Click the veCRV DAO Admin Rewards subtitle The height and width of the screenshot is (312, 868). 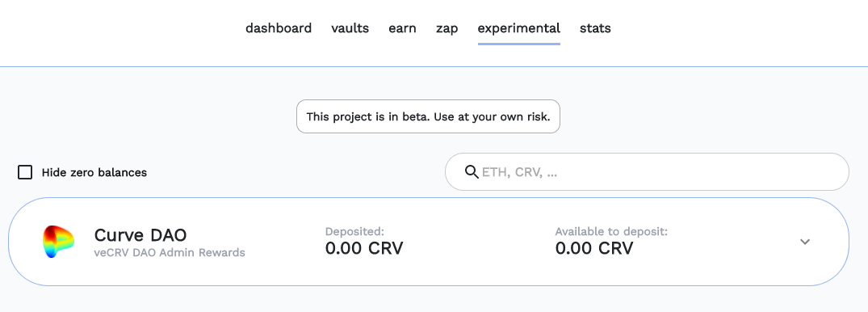[170, 253]
